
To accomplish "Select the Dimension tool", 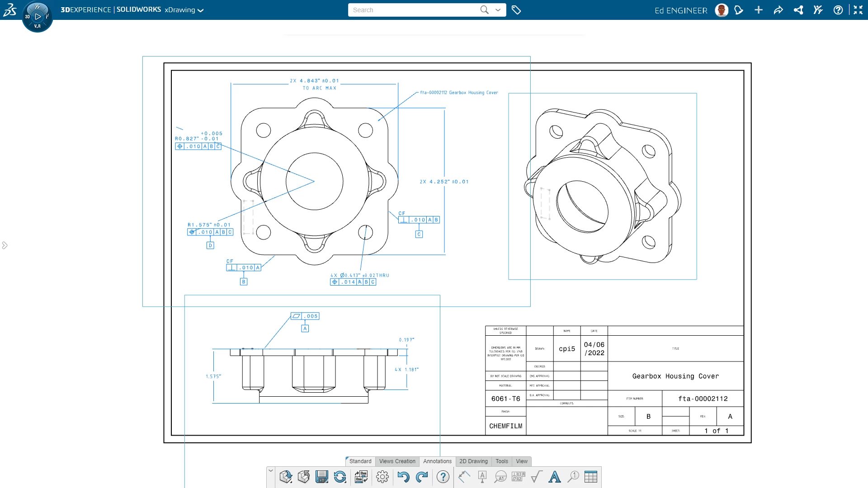I will [x=464, y=477].
